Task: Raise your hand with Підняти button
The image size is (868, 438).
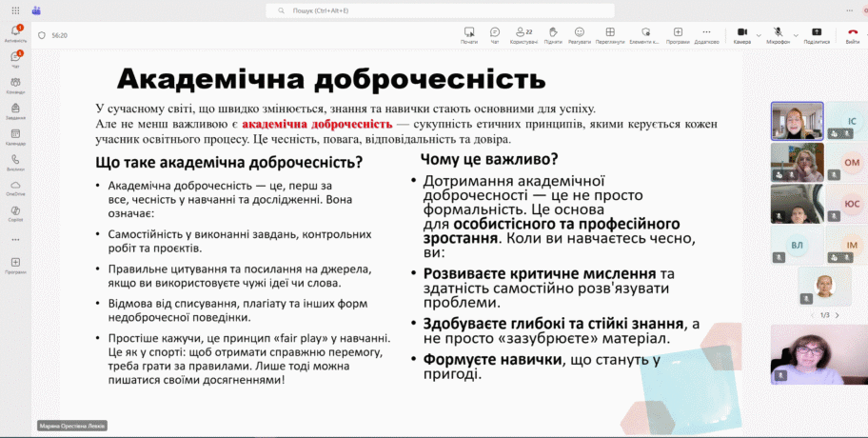Action: click(553, 34)
